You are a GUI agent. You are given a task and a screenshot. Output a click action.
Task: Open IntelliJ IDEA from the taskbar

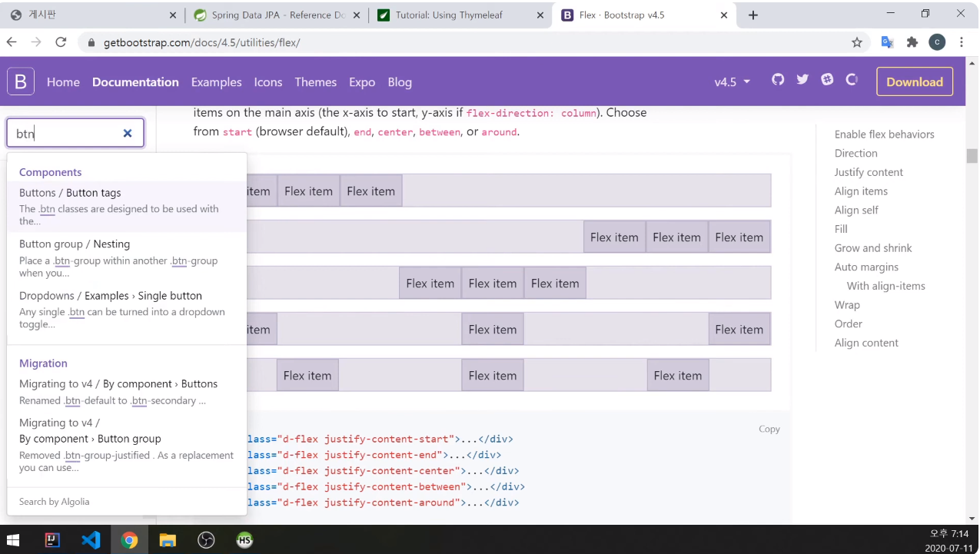[x=52, y=540]
